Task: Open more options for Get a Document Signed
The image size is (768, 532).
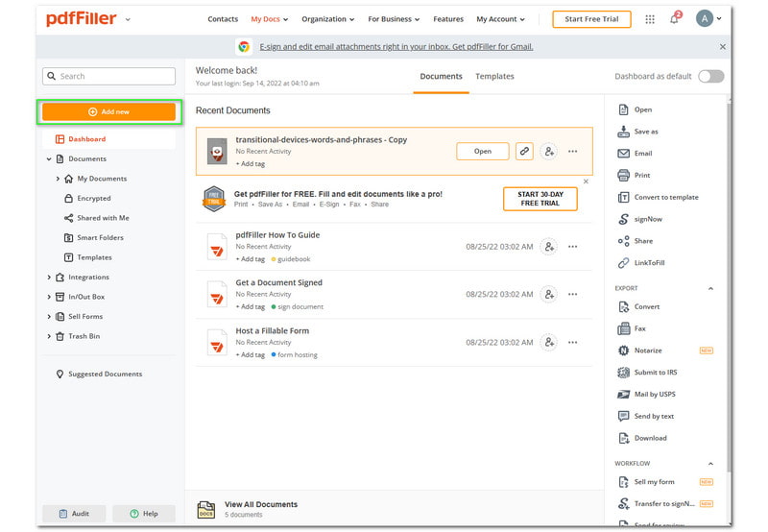Action: pos(572,294)
